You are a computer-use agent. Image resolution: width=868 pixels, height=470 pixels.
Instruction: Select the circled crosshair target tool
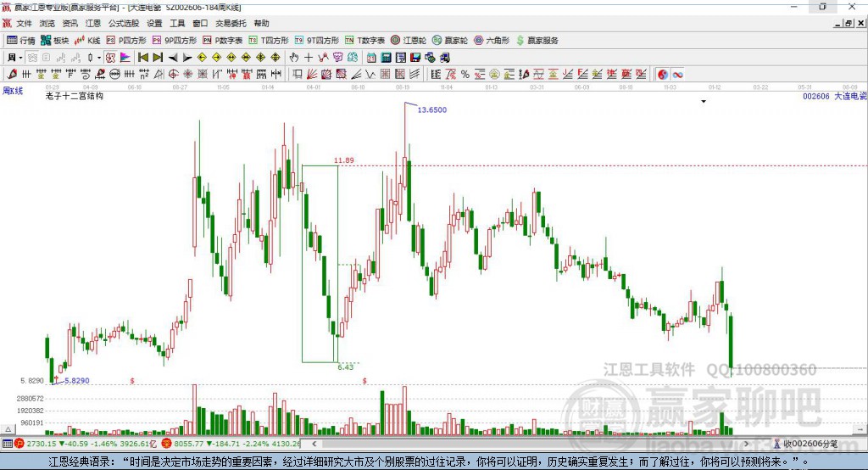tap(173, 75)
